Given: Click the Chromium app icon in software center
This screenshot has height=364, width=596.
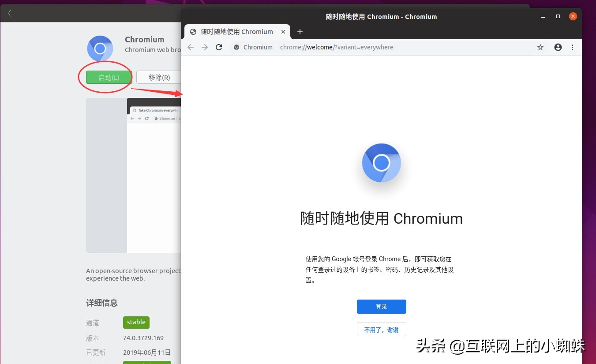Looking at the screenshot, I should pos(100,48).
